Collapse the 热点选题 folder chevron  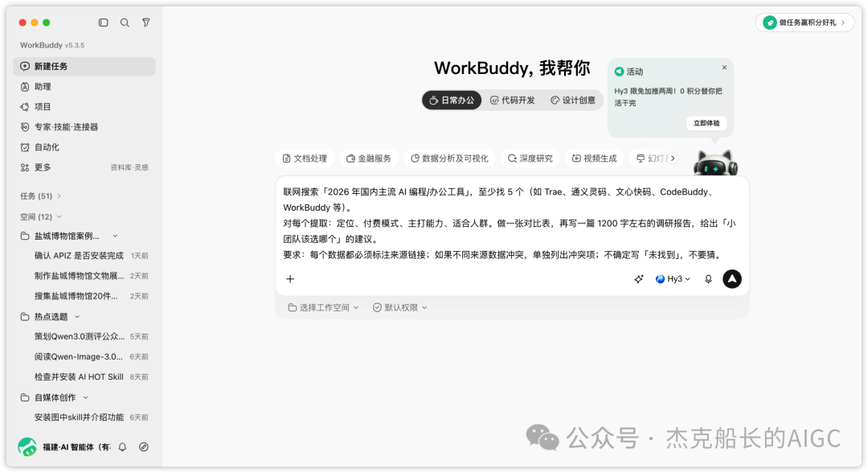77,317
